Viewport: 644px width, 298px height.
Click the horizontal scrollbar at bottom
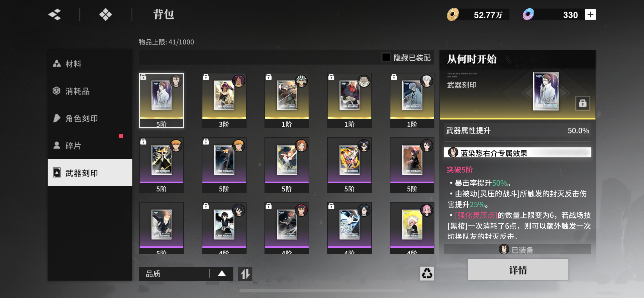(322, 291)
